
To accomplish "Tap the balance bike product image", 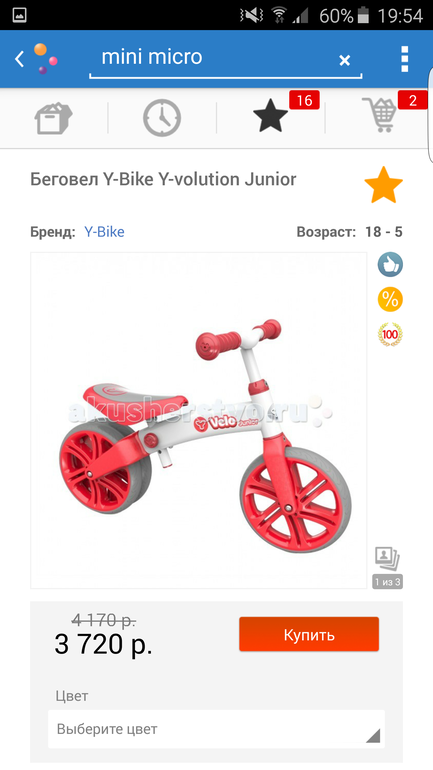I will pyautogui.click(x=199, y=420).
